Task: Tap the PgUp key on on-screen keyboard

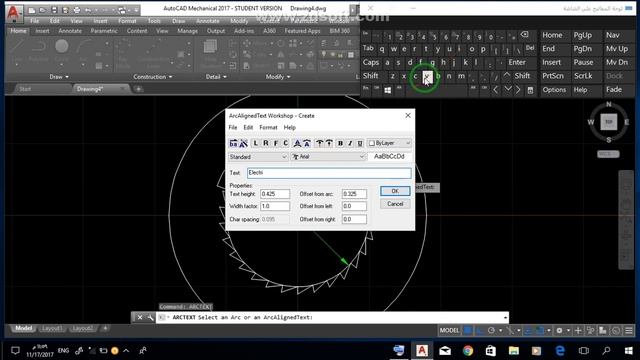Action: pos(582,36)
